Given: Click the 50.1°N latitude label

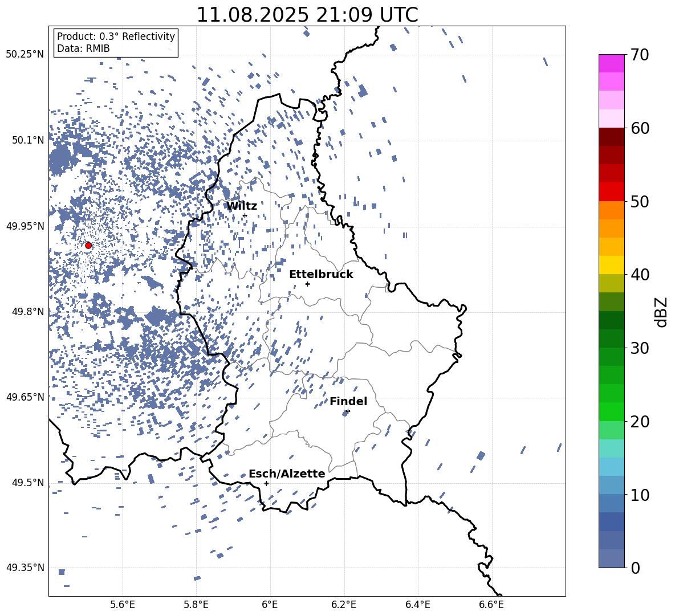Looking at the screenshot, I should (28, 140).
